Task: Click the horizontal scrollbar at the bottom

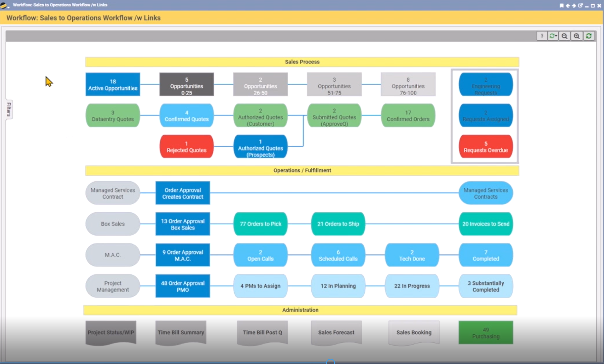Action: [330, 362]
